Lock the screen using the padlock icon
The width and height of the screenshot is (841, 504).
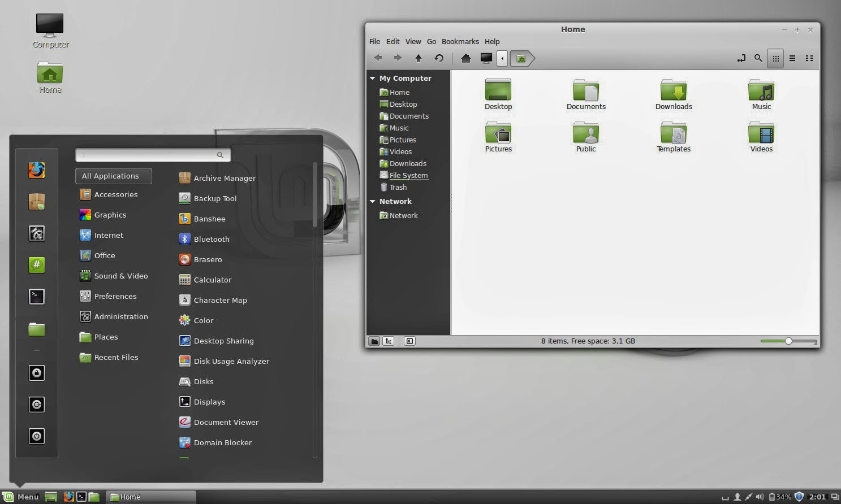[36, 373]
